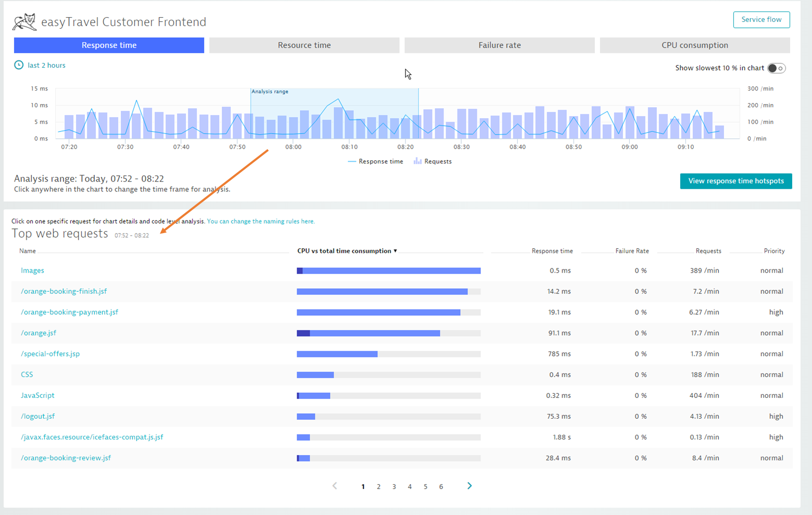Click the 09:00 request bar in chart
This screenshot has width=812, height=515.
pyautogui.click(x=630, y=122)
